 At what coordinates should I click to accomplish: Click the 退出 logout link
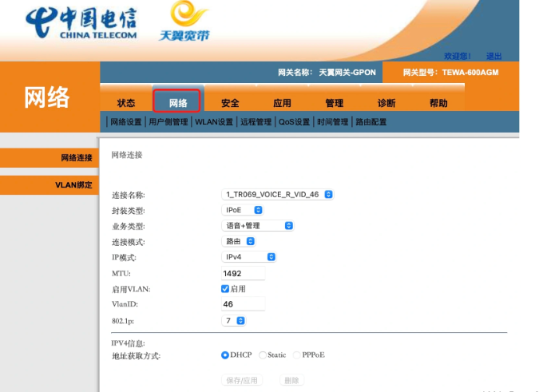[x=494, y=56]
